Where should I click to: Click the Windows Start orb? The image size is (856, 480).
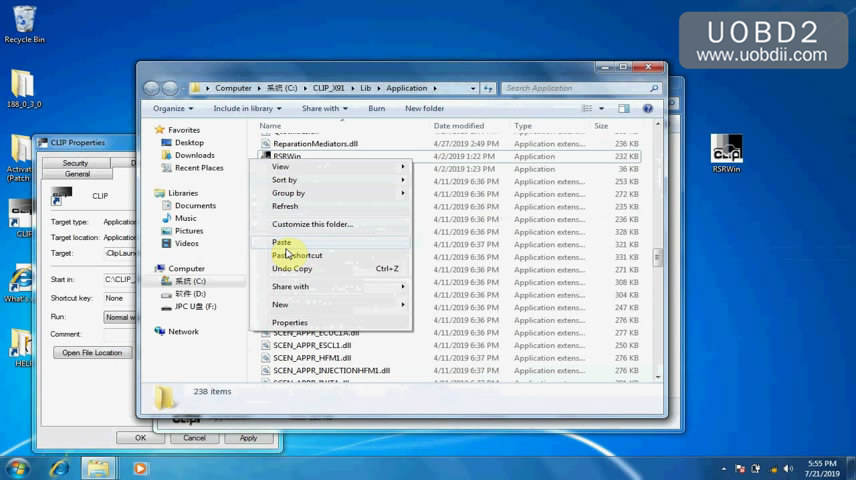click(17, 467)
